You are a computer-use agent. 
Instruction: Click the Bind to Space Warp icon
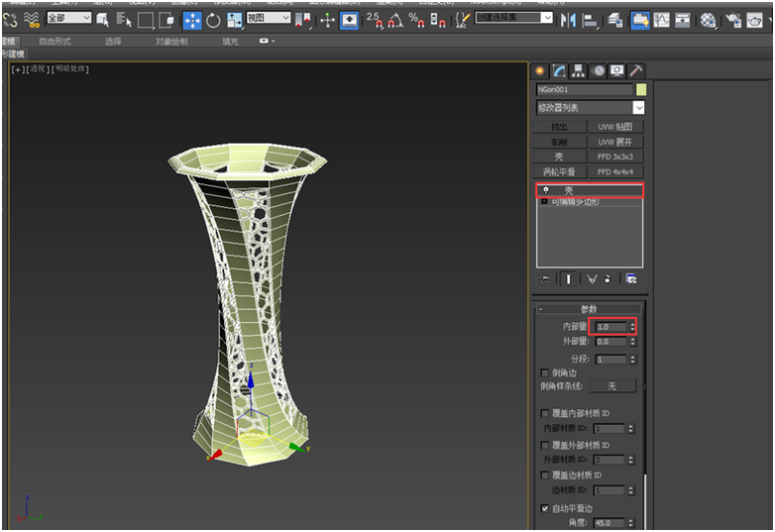tap(32, 20)
